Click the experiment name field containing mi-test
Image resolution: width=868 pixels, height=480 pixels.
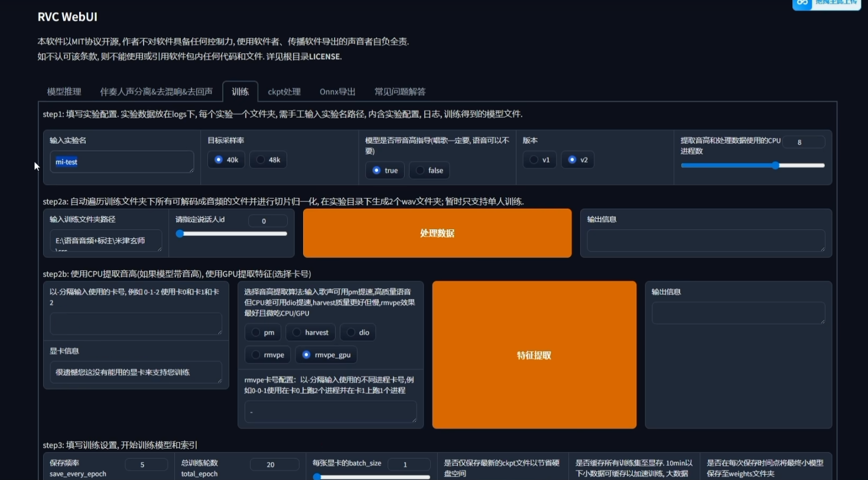[122, 162]
